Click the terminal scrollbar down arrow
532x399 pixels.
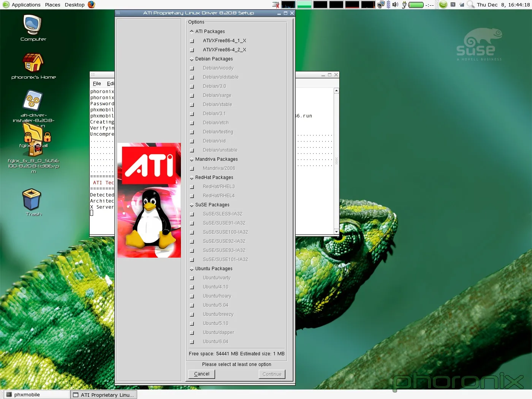336,231
